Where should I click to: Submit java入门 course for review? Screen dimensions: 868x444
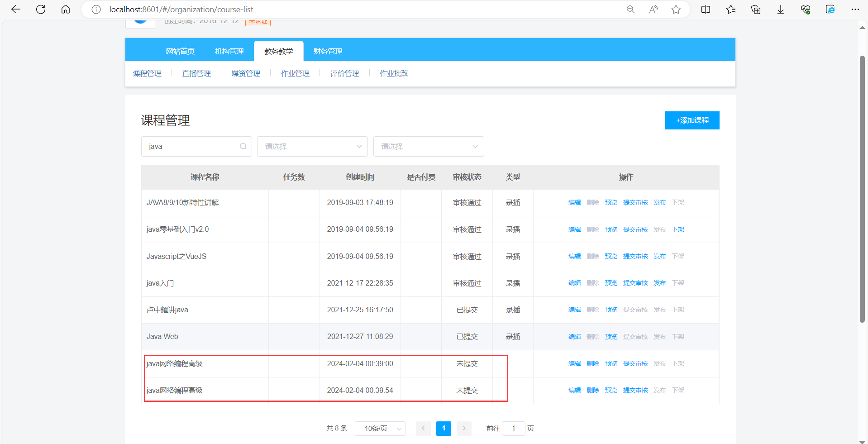pyautogui.click(x=635, y=283)
